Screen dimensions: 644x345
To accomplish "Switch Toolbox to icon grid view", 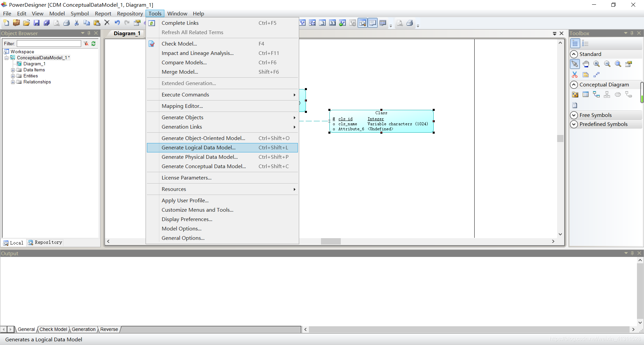I will [x=575, y=43].
